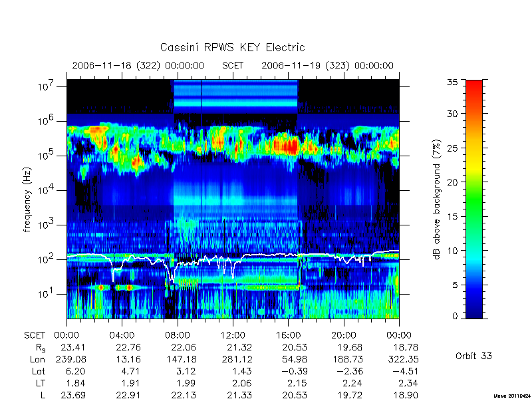This screenshot has width=532, height=399.
Task: Click the Rs value 18.78
Action: (x=405, y=347)
